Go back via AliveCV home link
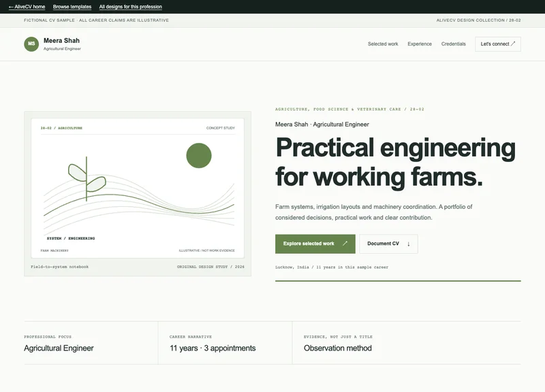The height and width of the screenshot is (392, 545). coord(27,7)
